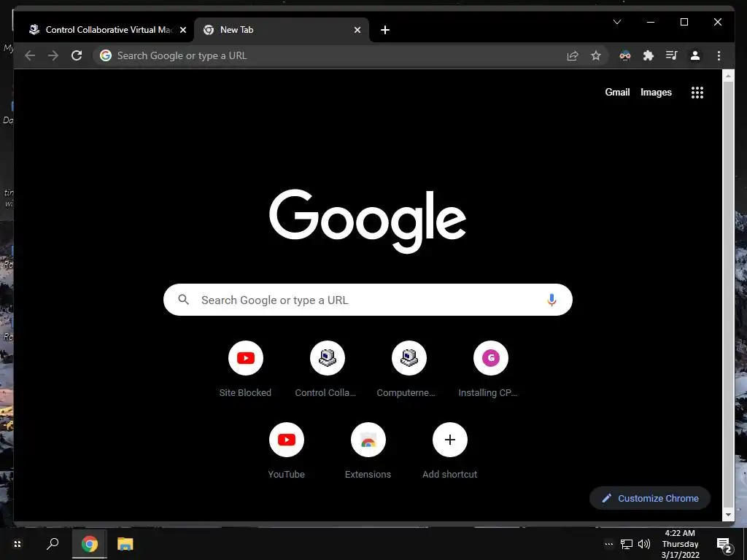Open the Control Colla... shortcut tile
Image resolution: width=747 pixels, height=560 pixels.
[328, 370]
